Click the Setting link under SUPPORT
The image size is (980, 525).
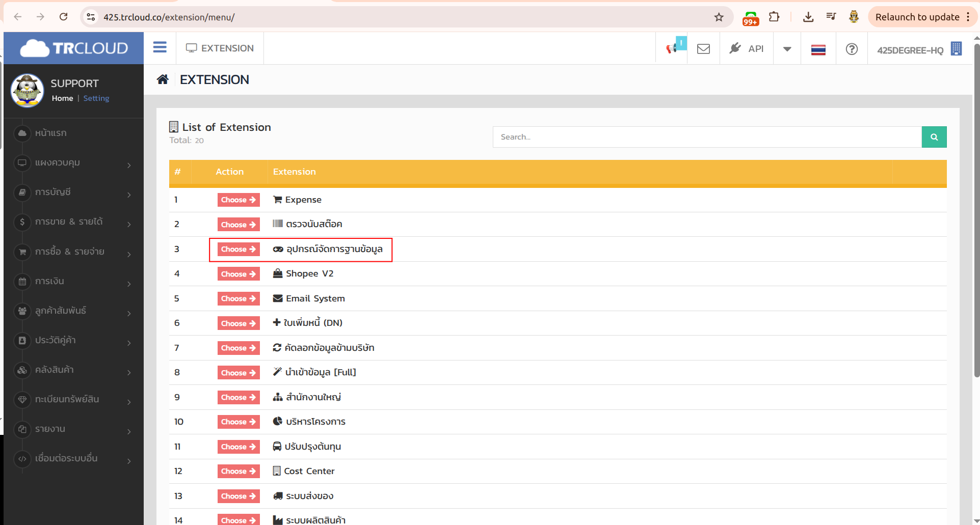(96, 98)
